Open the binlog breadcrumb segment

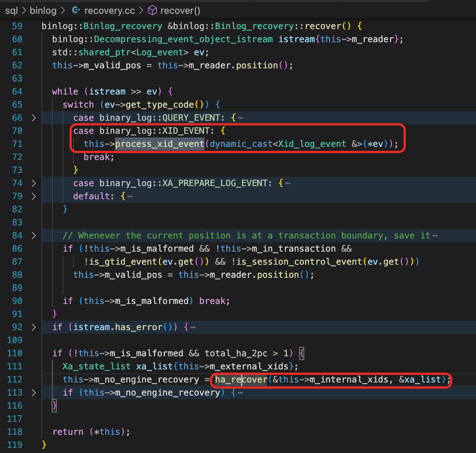tap(43, 11)
